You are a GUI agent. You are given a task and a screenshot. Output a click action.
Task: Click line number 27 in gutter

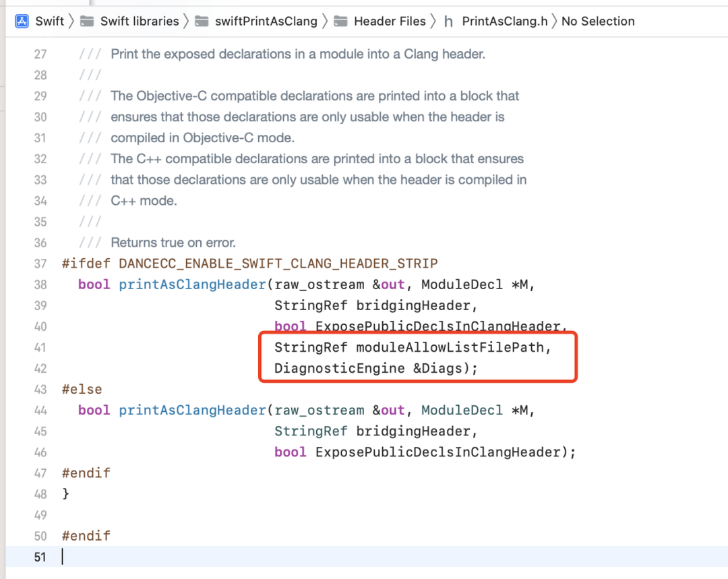coord(40,55)
